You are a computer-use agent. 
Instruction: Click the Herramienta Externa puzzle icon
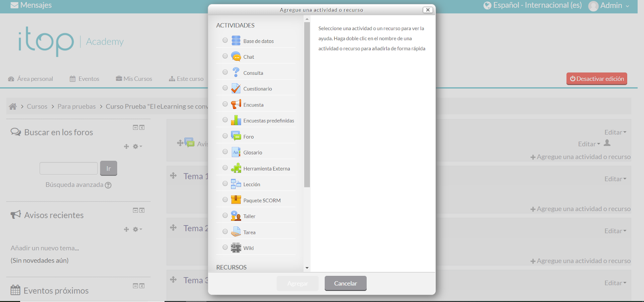(236, 168)
